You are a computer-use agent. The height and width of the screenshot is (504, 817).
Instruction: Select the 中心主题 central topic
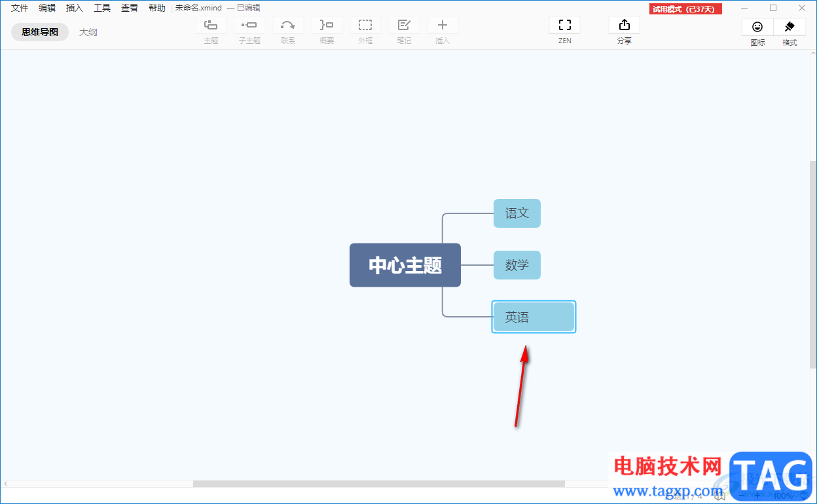click(x=405, y=265)
